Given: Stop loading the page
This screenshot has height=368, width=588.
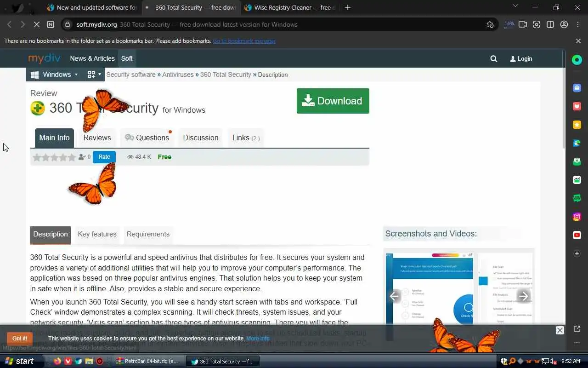Looking at the screenshot, I should (x=36, y=24).
